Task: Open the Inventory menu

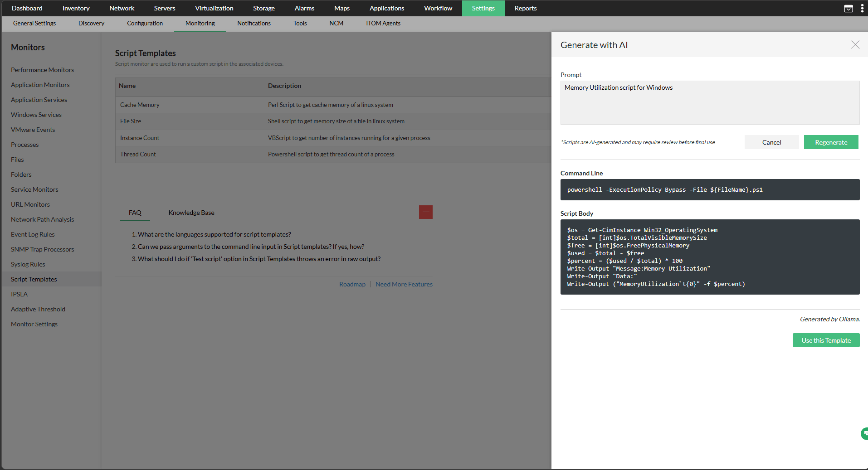Action: click(76, 8)
